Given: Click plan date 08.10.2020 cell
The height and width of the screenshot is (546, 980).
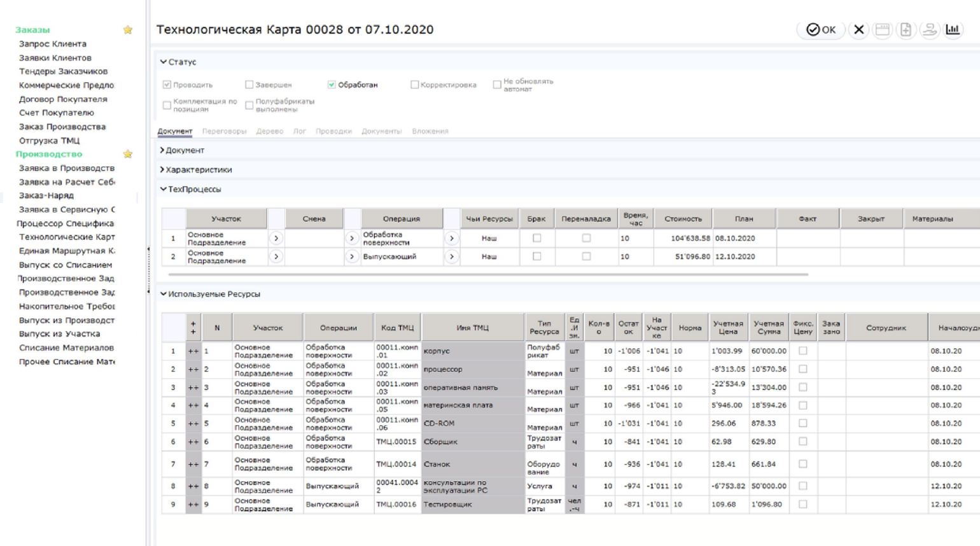Looking at the screenshot, I should [744, 238].
